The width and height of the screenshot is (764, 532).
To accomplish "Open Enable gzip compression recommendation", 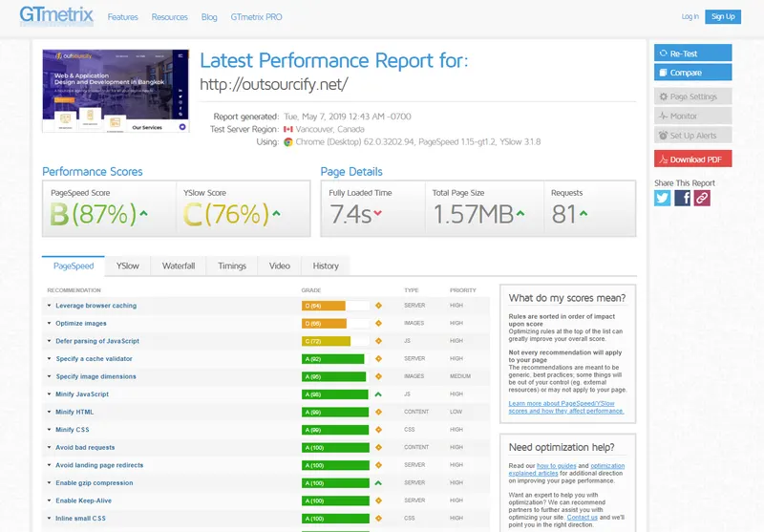I will [x=94, y=482].
